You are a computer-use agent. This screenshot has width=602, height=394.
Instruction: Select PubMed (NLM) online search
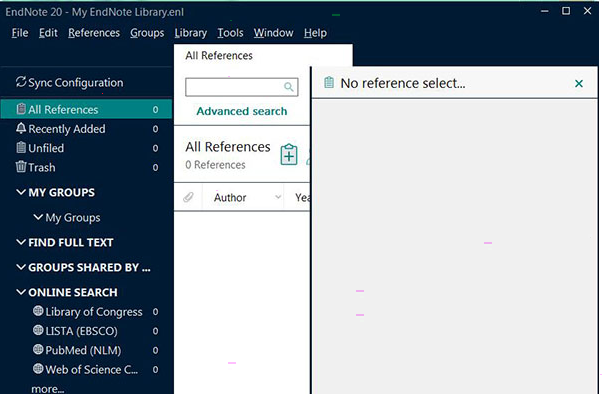83,350
